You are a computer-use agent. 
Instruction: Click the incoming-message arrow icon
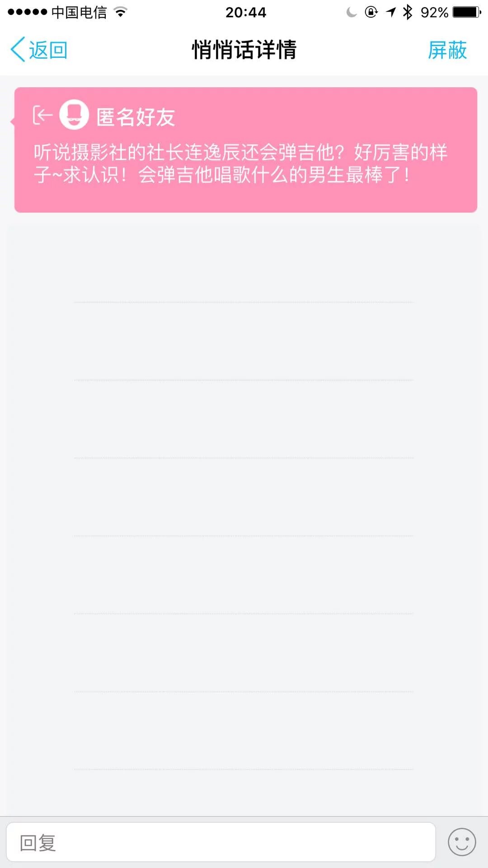[x=42, y=115]
